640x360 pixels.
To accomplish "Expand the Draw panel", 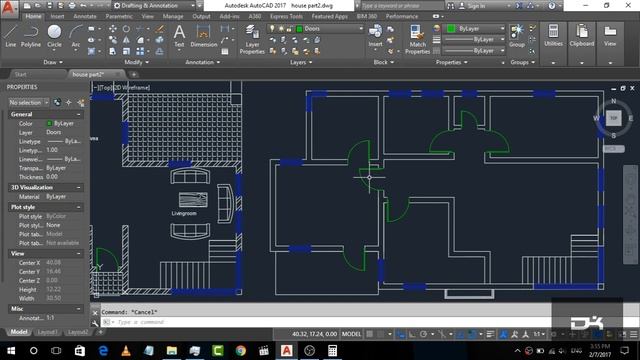I will [x=53, y=62].
